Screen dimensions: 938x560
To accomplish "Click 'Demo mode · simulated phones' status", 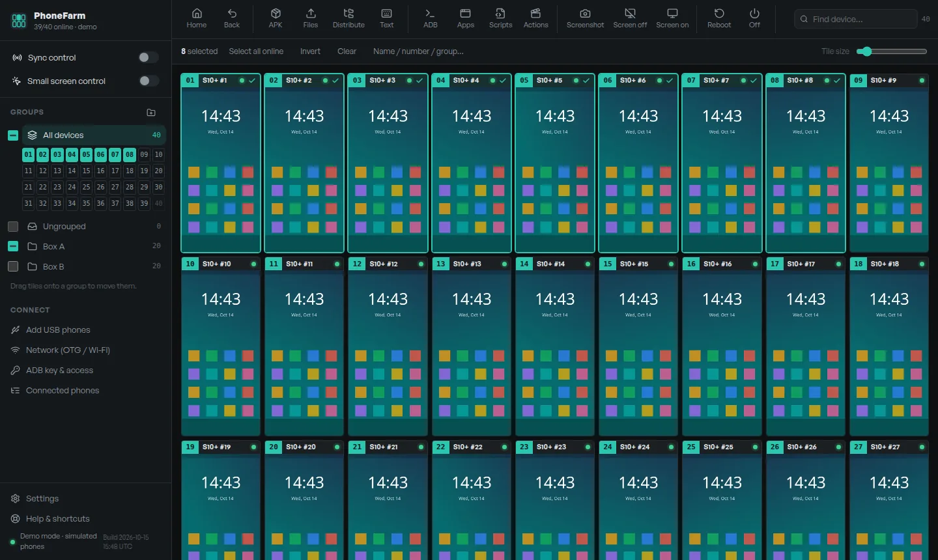I will click(x=58, y=541).
